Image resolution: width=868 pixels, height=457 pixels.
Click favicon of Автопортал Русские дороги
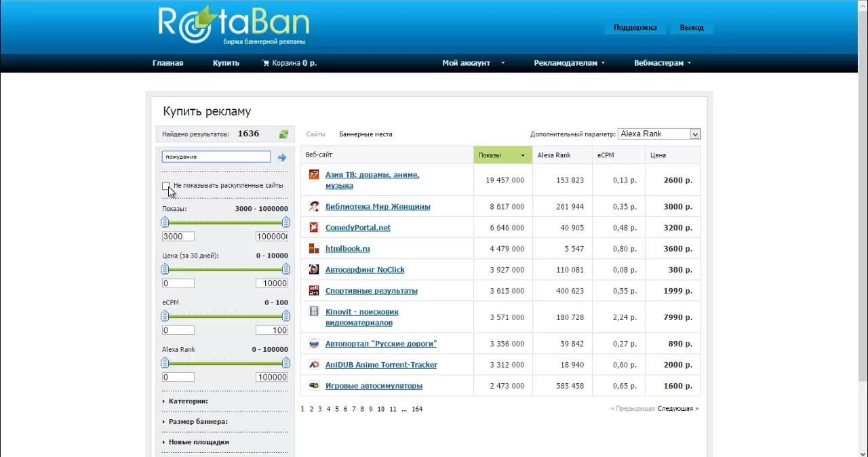coord(314,343)
